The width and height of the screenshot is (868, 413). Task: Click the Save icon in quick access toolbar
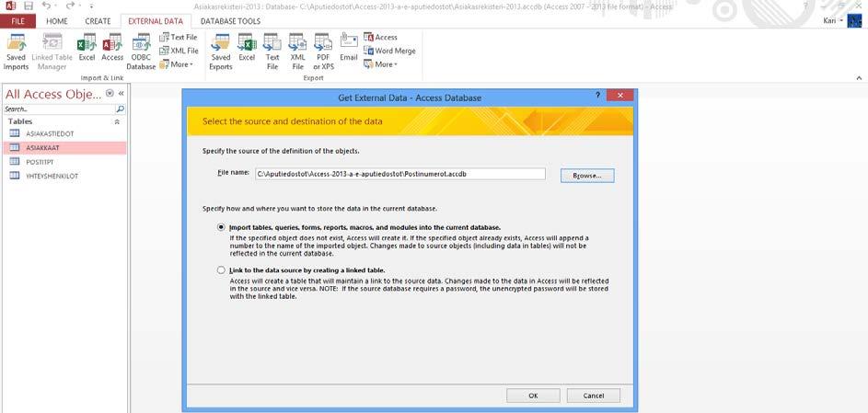click(x=29, y=6)
